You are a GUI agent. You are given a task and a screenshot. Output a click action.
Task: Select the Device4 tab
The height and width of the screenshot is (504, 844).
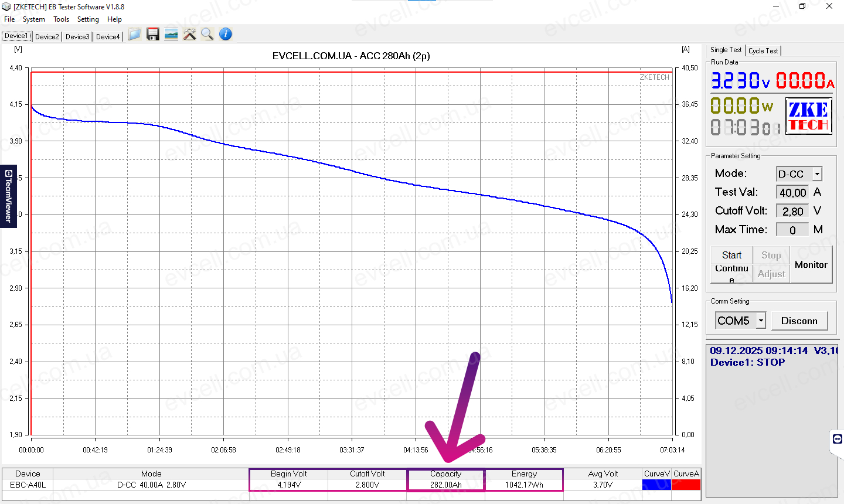click(108, 36)
